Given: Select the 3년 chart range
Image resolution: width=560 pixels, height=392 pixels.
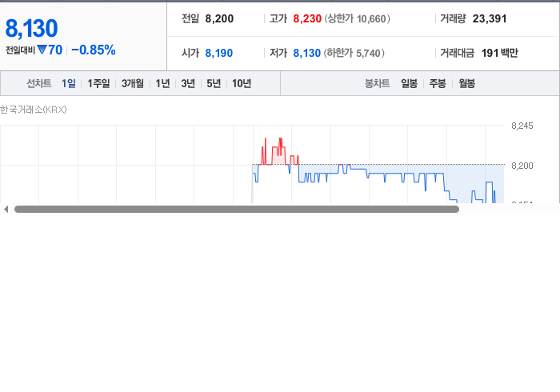Looking at the screenshot, I should (188, 83).
